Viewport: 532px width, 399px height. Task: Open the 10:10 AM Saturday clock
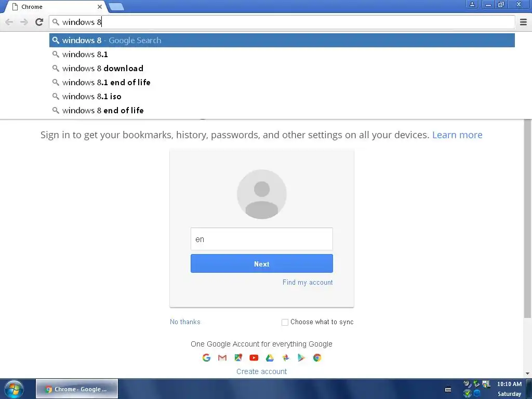point(509,389)
